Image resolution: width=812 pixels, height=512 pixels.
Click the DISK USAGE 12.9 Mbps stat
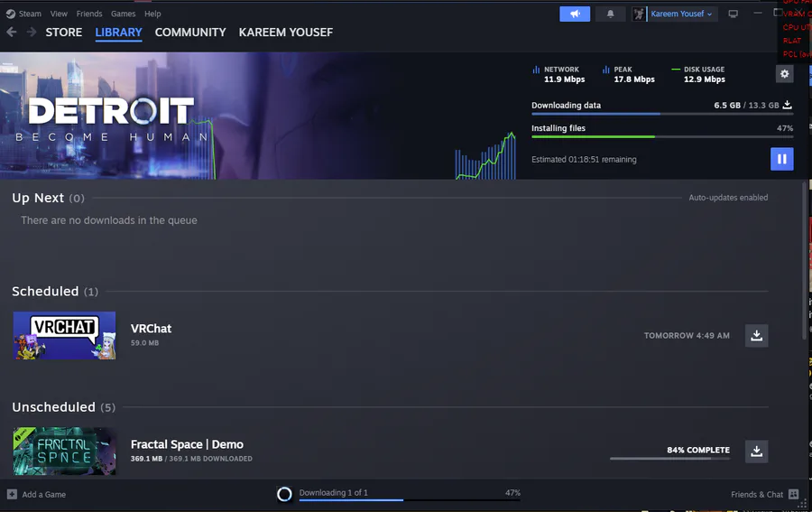(x=698, y=74)
